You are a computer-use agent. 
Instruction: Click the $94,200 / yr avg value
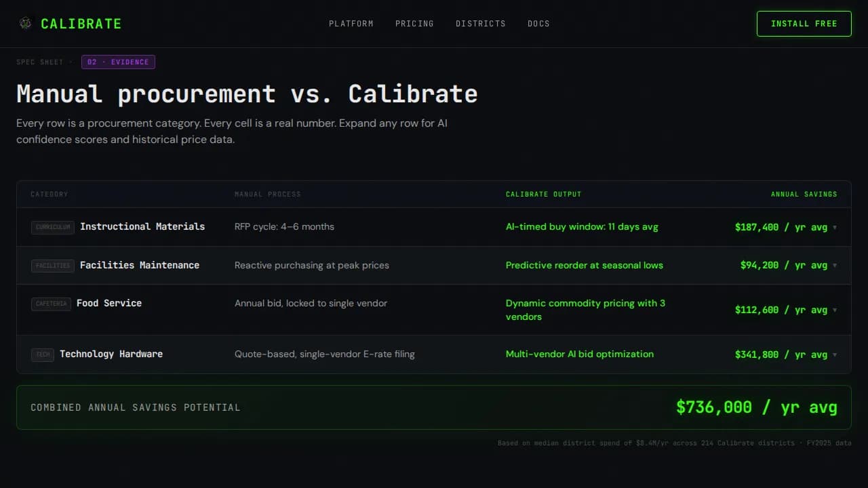[784, 265]
